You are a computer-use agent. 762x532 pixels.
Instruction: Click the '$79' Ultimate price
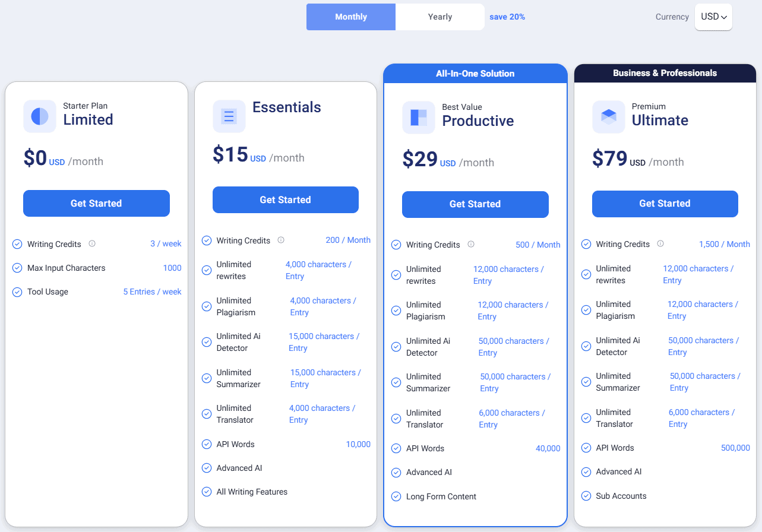(610, 159)
